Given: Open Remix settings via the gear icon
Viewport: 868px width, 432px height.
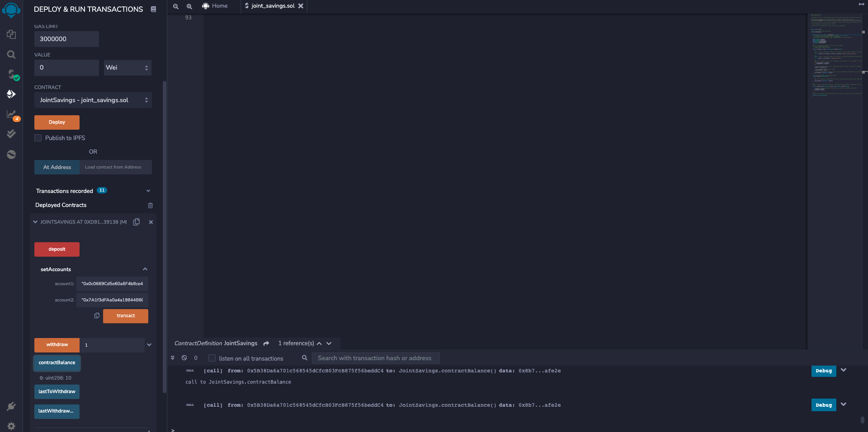Looking at the screenshot, I should pos(11,426).
